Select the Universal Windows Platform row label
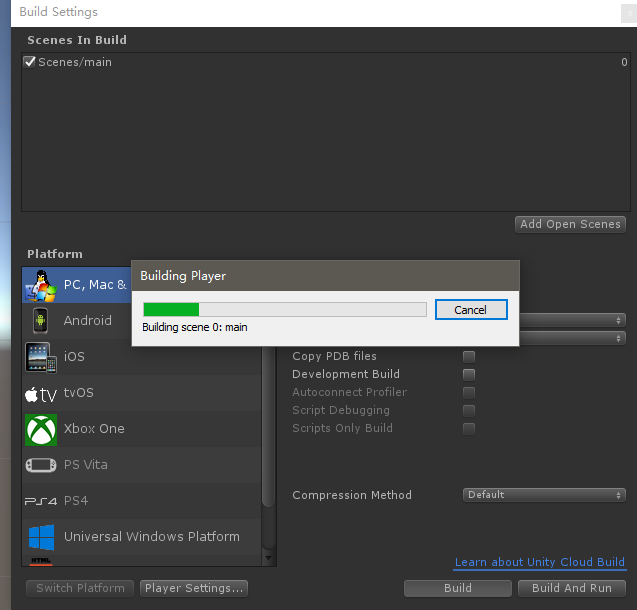 (x=152, y=537)
